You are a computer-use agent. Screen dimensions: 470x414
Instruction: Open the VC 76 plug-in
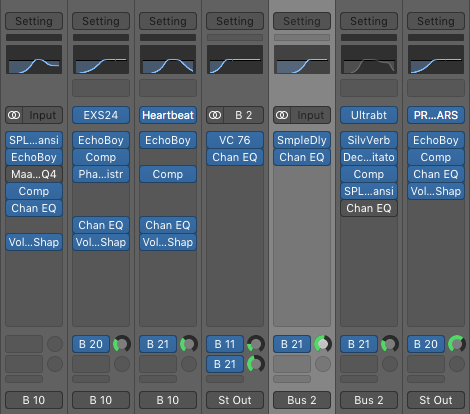pos(235,140)
